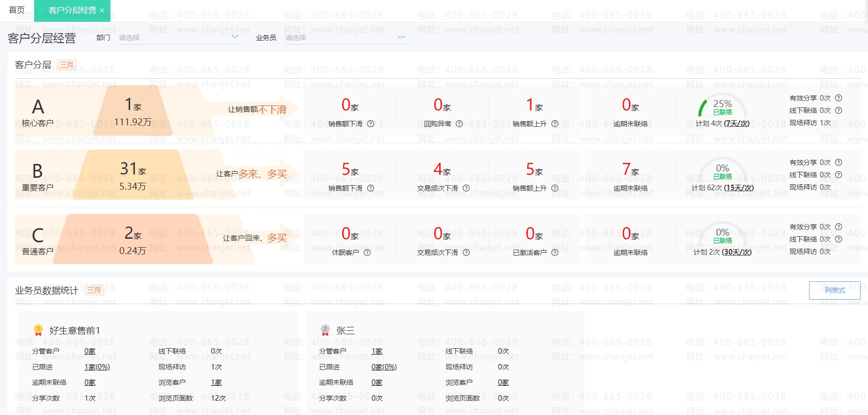Click the 现场拜访 1次 entry for A customers

pos(810,123)
